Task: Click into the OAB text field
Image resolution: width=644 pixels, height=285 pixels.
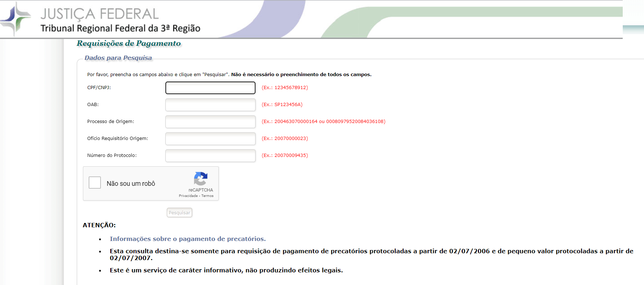Action: [x=210, y=105]
